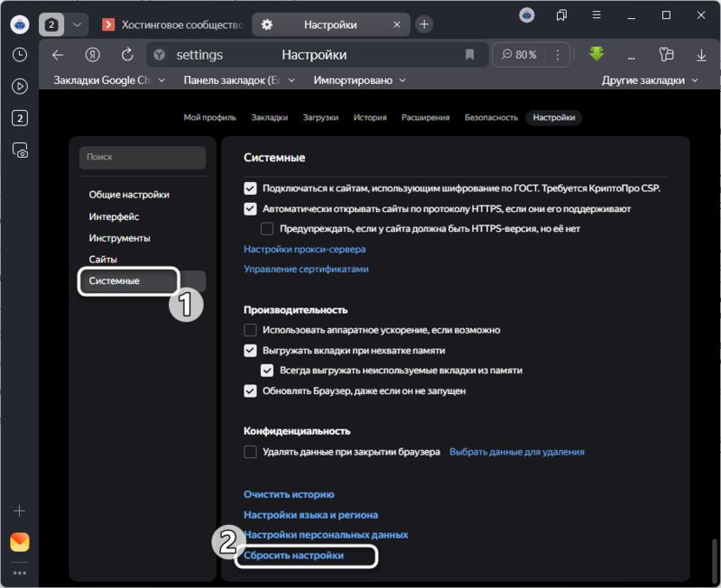Image resolution: width=721 pixels, height=588 pixels.
Task: Close the Настройки browser tab
Action: [x=397, y=25]
